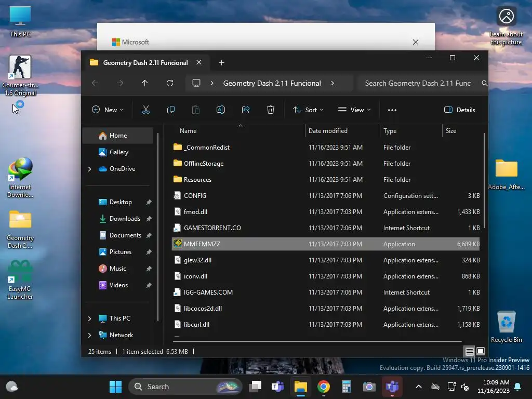Open Calculator from the taskbar
Image resolution: width=532 pixels, height=399 pixels.
(x=346, y=387)
